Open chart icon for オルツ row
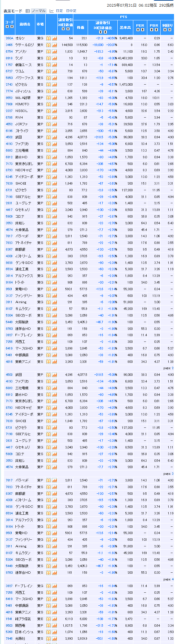The image size is (176, 644). [54, 38]
